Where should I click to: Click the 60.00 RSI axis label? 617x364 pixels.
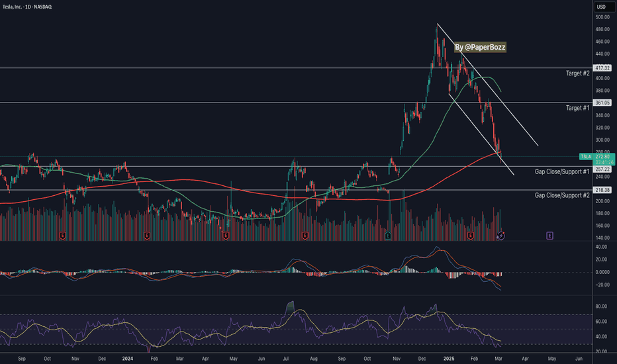coord(601,322)
